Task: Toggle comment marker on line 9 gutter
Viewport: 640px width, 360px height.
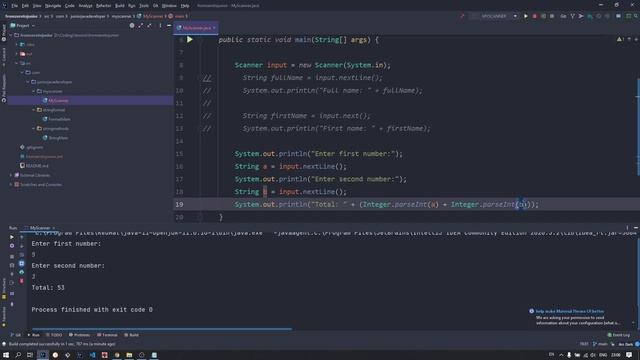Action: [207, 78]
